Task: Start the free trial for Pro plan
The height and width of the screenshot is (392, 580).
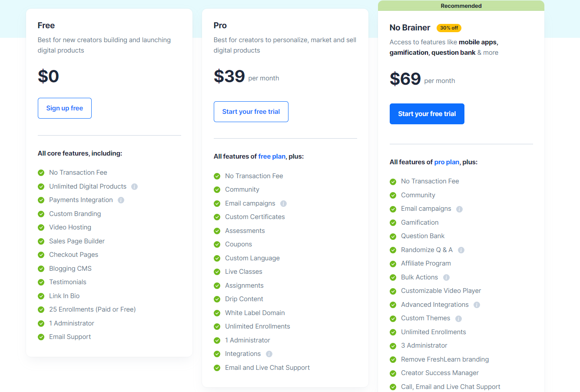Action: [251, 112]
